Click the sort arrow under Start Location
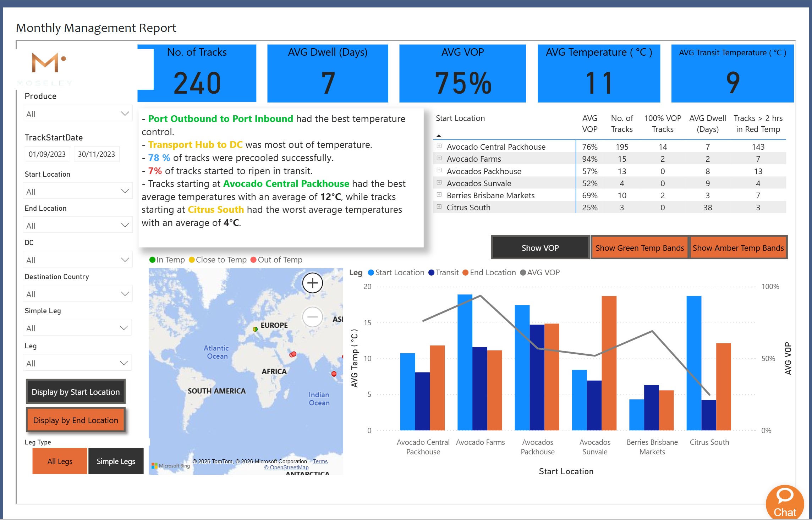 coord(439,136)
